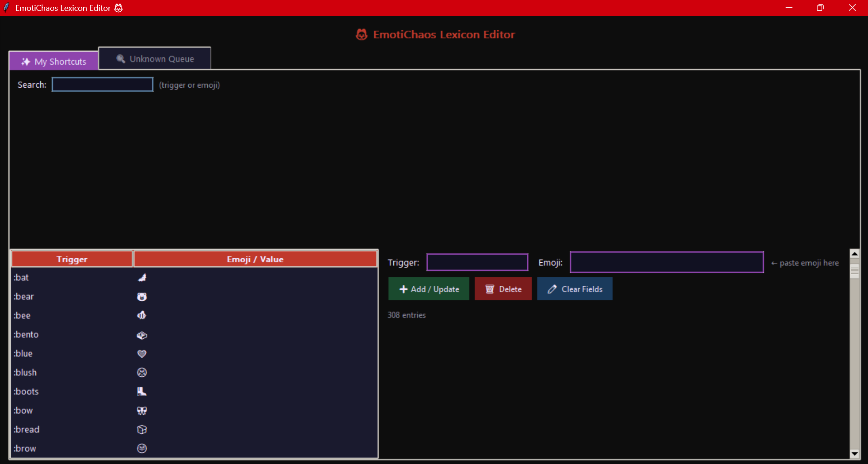Click the Add / Update button

[x=429, y=289]
